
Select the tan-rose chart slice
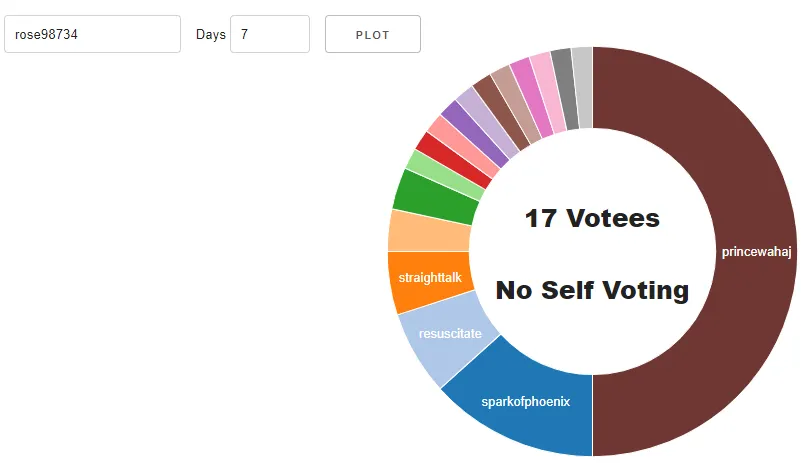click(x=516, y=104)
